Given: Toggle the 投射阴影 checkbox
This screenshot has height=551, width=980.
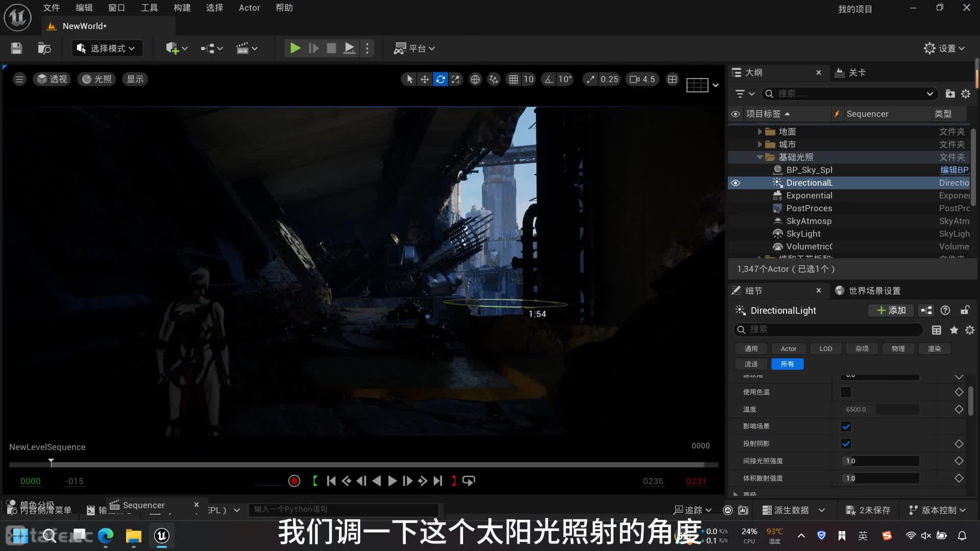Looking at the screenshot, I should point(846,444).
